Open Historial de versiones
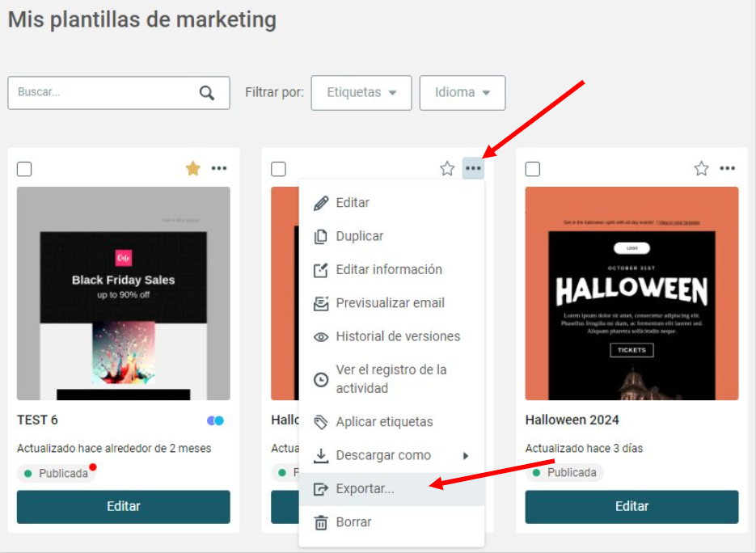Image resolution: width=756 pixels, height=553 pixels. (x=391, y=336)
